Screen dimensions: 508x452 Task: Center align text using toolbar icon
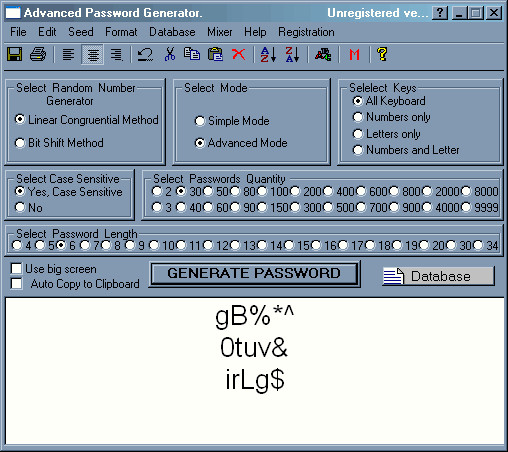(93, 54)
